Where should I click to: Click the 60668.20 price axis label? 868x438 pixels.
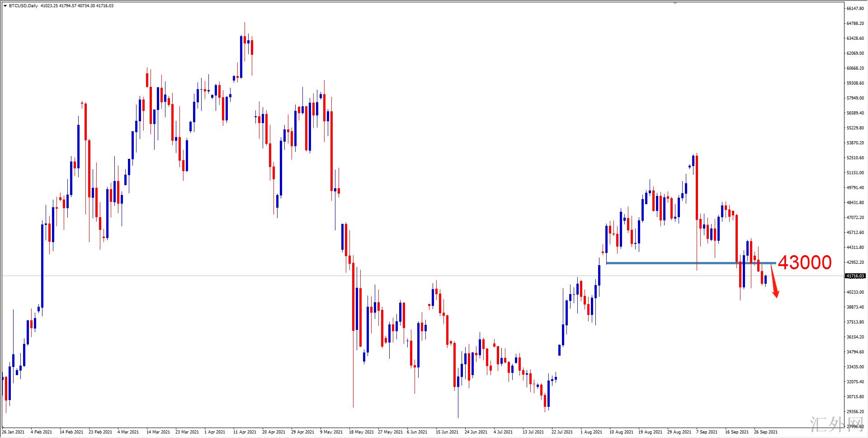(855, 68)
